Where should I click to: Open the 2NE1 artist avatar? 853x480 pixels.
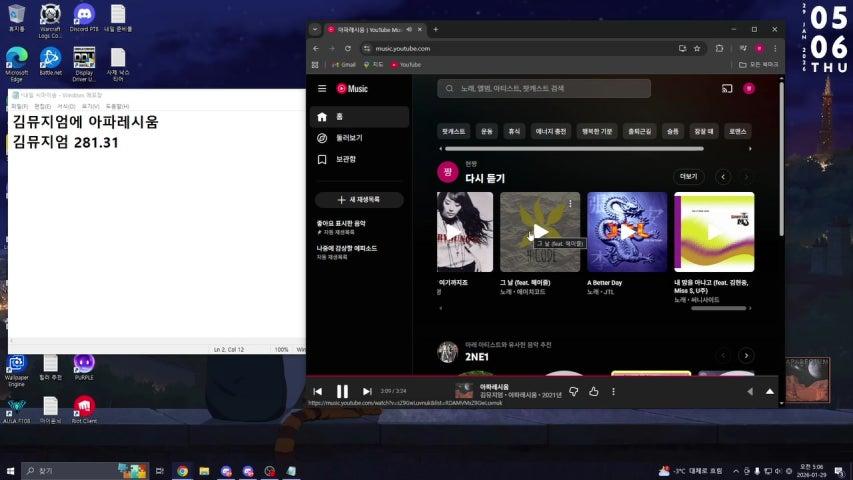(x=448, y=352)
